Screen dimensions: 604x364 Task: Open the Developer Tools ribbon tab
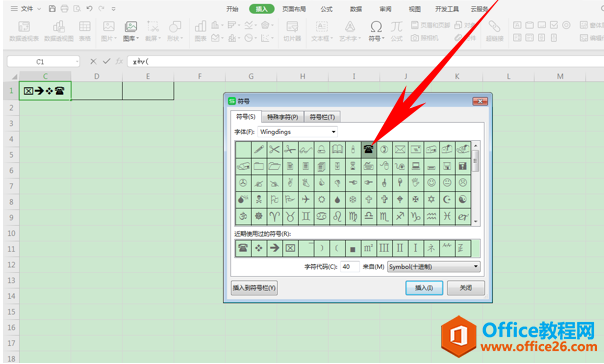coord(447,9)
